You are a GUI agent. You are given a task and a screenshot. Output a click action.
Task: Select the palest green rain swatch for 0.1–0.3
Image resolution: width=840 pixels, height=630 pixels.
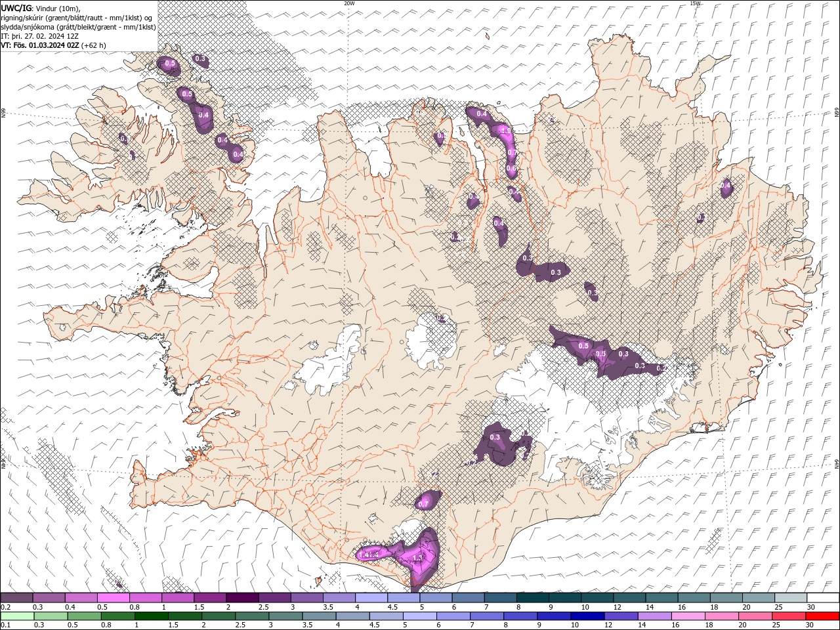pyautogui.click(x=17, y=616)
